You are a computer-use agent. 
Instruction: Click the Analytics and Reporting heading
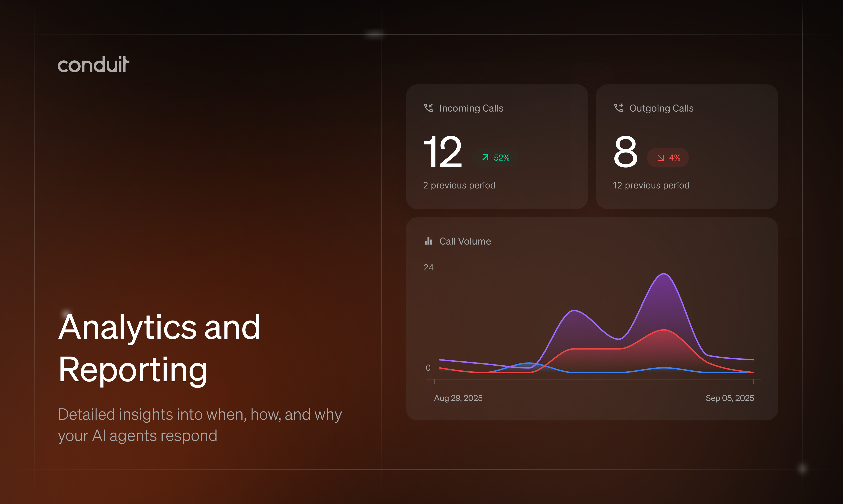pos(159,348)
